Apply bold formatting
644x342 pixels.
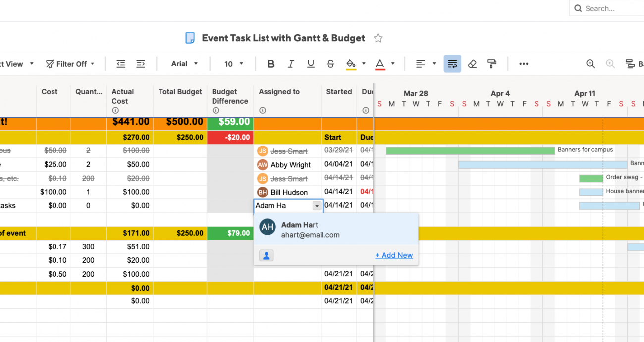click(270, 64)
